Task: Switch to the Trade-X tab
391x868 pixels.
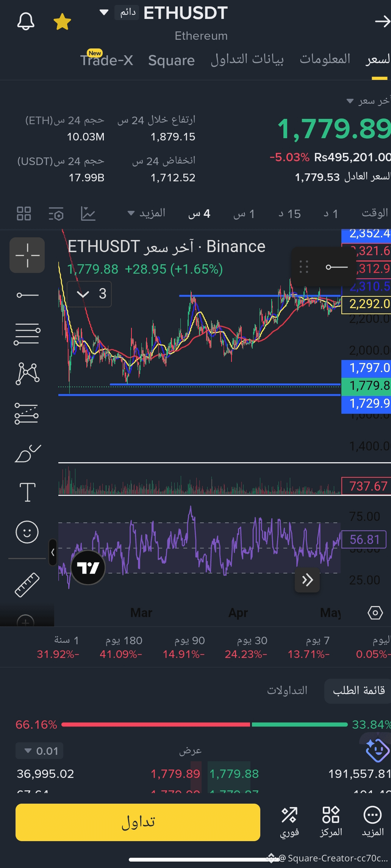Action: point(106,60)
